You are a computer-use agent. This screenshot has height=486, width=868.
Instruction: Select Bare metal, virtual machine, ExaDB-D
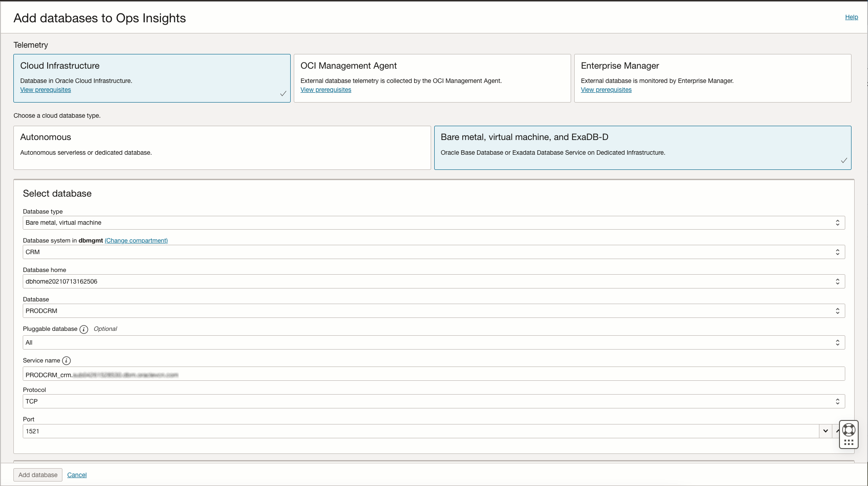tap(643, 147)
